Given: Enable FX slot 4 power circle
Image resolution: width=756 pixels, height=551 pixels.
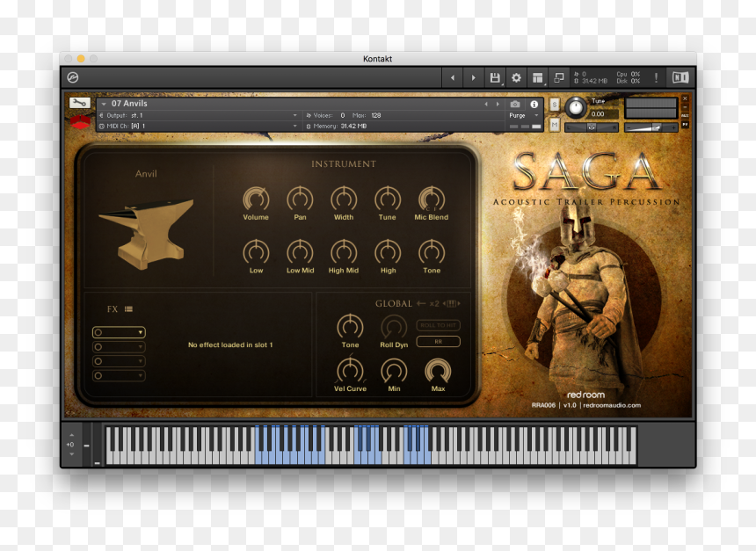Looking at the screenshot, I should click(98, 375).
